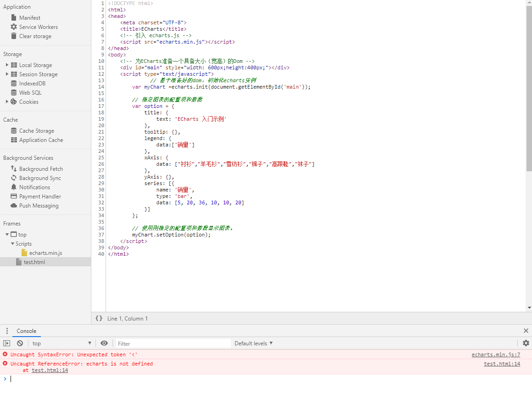Click the Notifications bell icon
The image size is (532, 394).
(x=14, y=187)
